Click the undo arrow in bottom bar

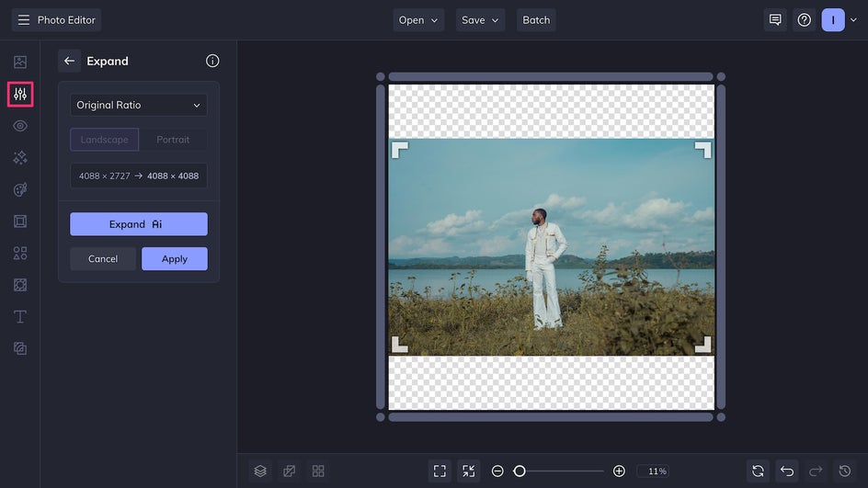[x=786, y=471]
